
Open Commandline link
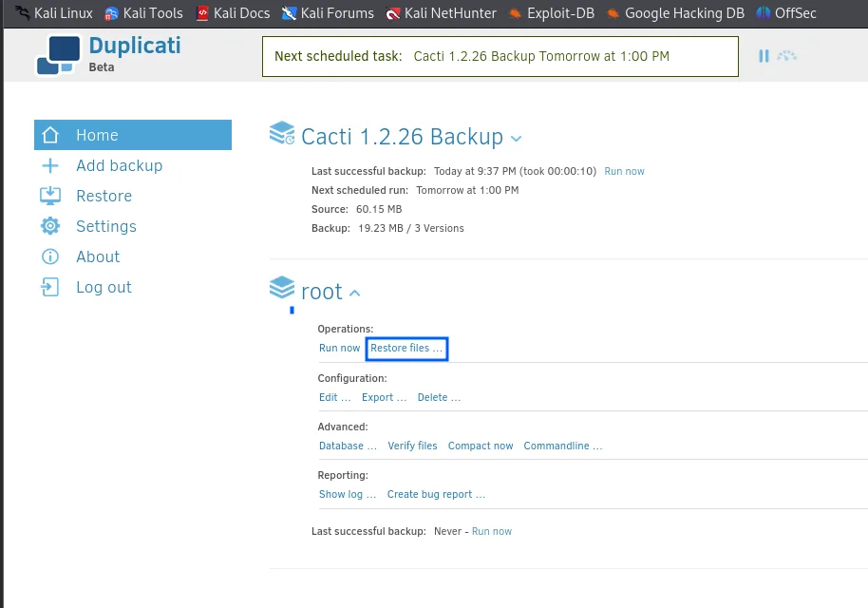click(x=563, y=446)
